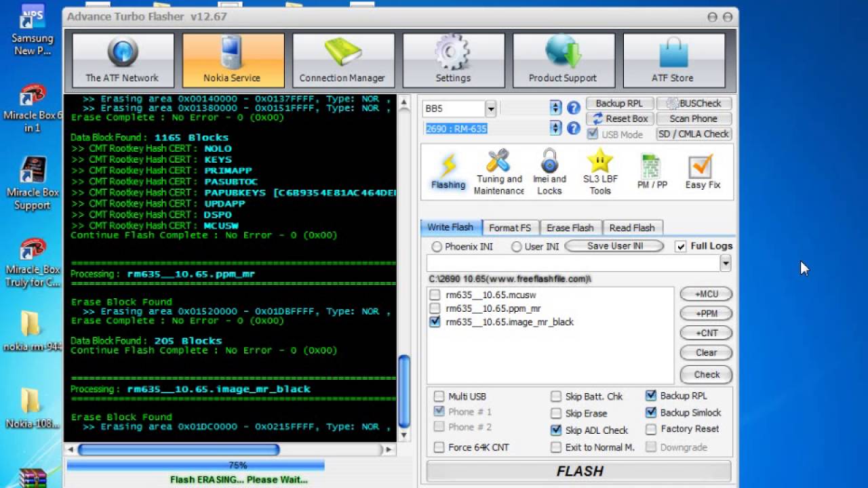
Task: Select the Flashing lightning tool
Action: coord(448,173)
